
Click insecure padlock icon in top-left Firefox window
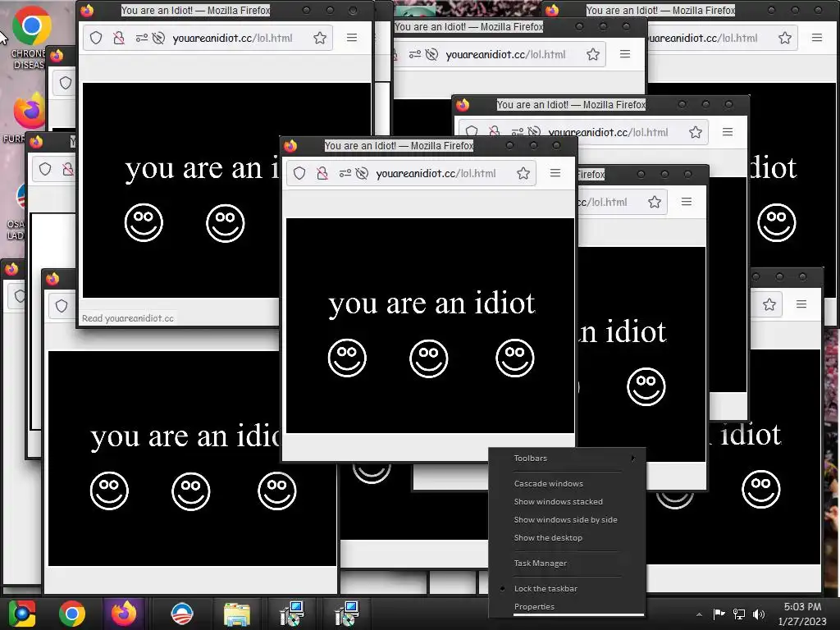119,38
